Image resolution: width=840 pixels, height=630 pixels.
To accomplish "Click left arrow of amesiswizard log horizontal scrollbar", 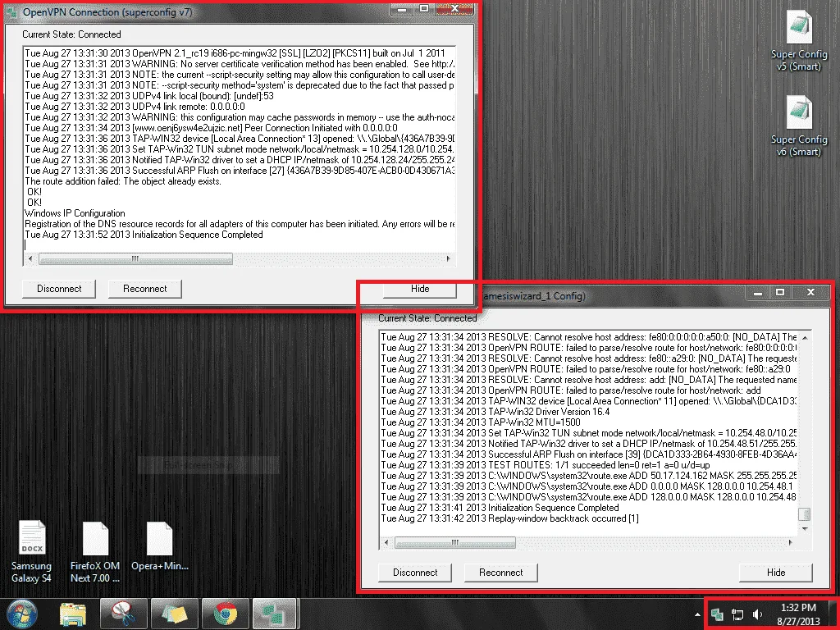I will [386, 543].
